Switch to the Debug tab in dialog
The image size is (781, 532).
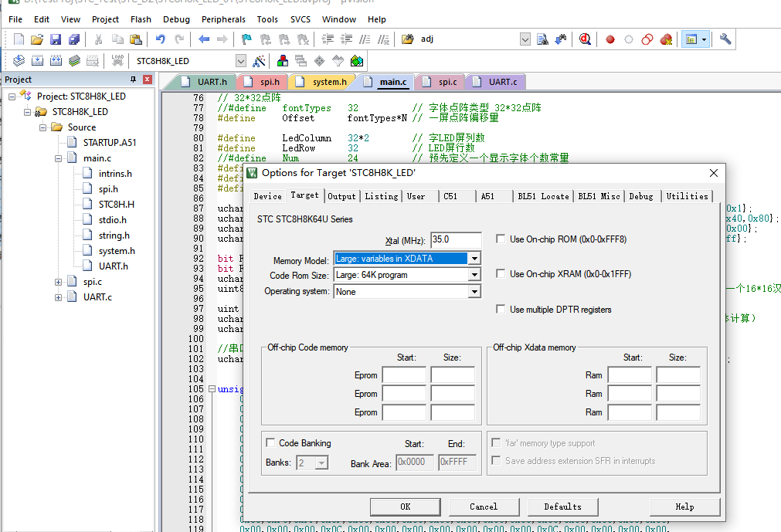click(641, 196)
